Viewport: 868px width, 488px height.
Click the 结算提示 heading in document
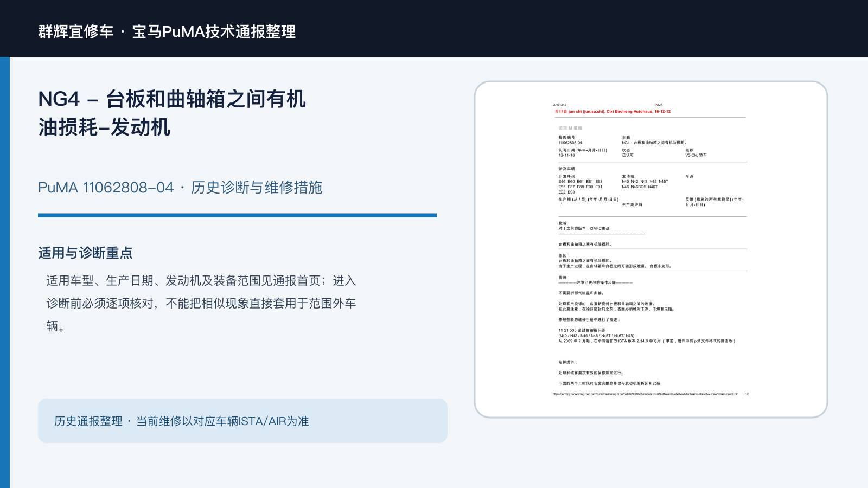567,362
